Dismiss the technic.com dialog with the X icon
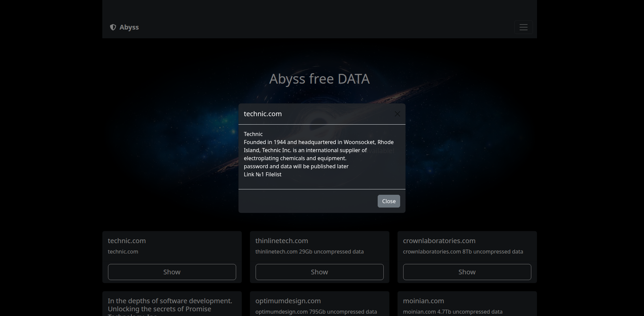Image resolution: width=644 pixels, height=316 pixels. tap(397, 114)
